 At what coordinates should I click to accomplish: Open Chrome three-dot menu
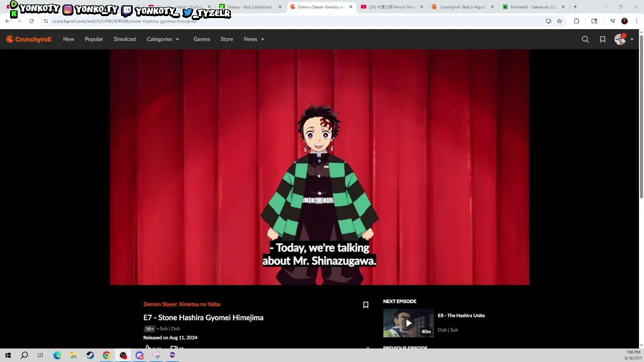(636, 21)
